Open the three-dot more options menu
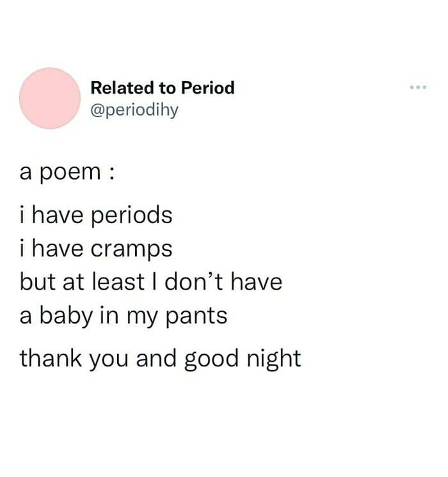Viewport: 448px width, 477px height. click(x=418, y=88)
